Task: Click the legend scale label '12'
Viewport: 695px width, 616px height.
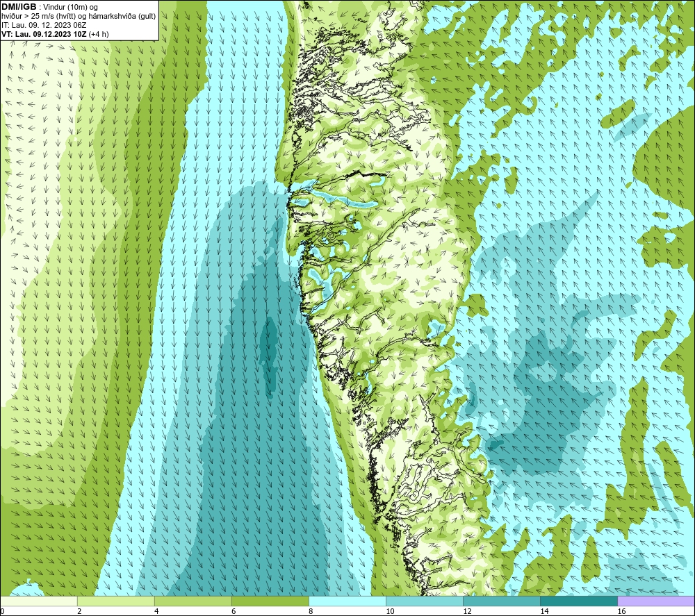Action: coord(467,611)
